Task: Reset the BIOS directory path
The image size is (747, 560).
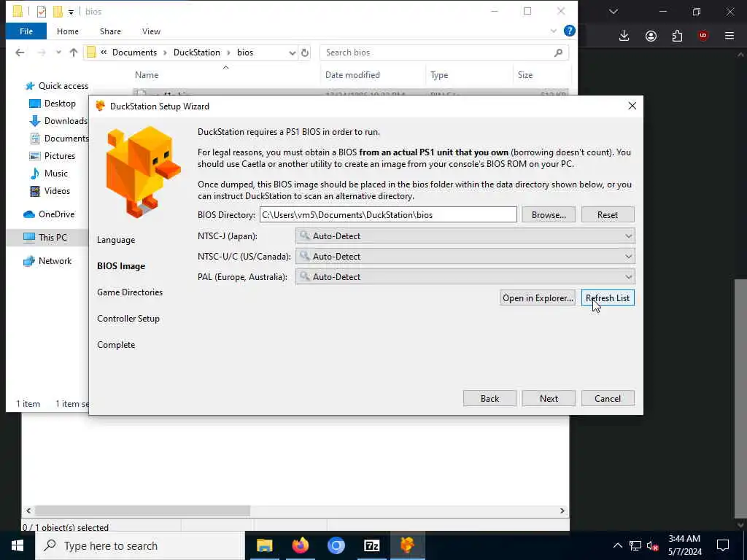Action: pos(608,215)
